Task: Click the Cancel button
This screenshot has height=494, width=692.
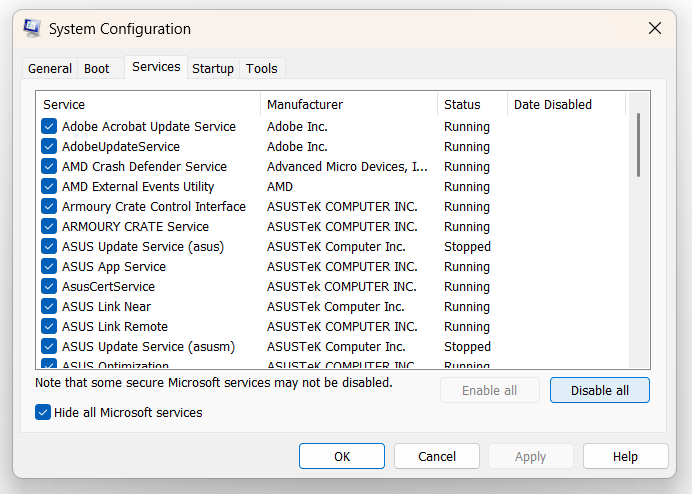Action: (x=436, y=456)
